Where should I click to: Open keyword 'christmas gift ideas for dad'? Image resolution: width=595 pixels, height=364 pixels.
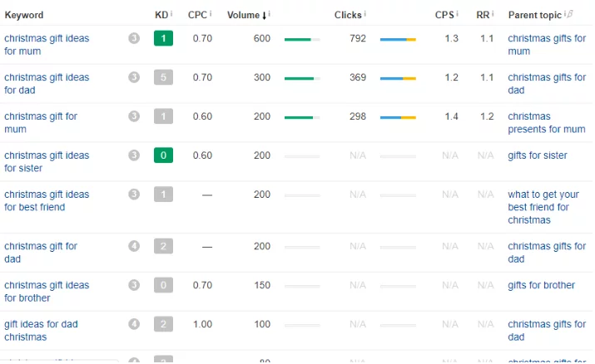click(x=47, y=84)
